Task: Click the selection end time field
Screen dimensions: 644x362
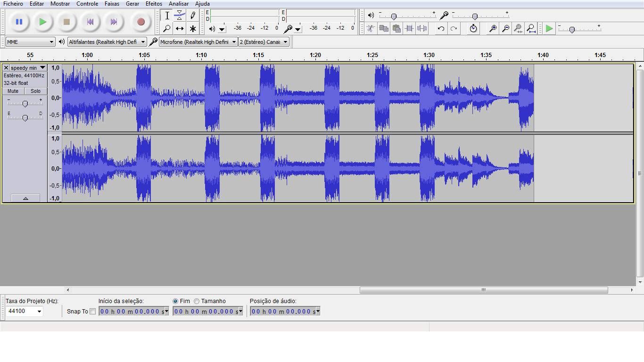Action: tap(207, 311)
